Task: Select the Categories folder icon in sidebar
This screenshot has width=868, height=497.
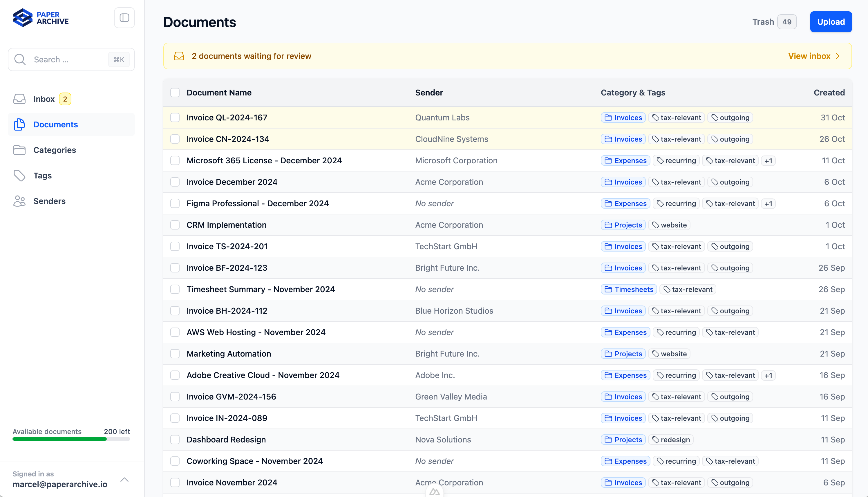Action: pos(19,150)
